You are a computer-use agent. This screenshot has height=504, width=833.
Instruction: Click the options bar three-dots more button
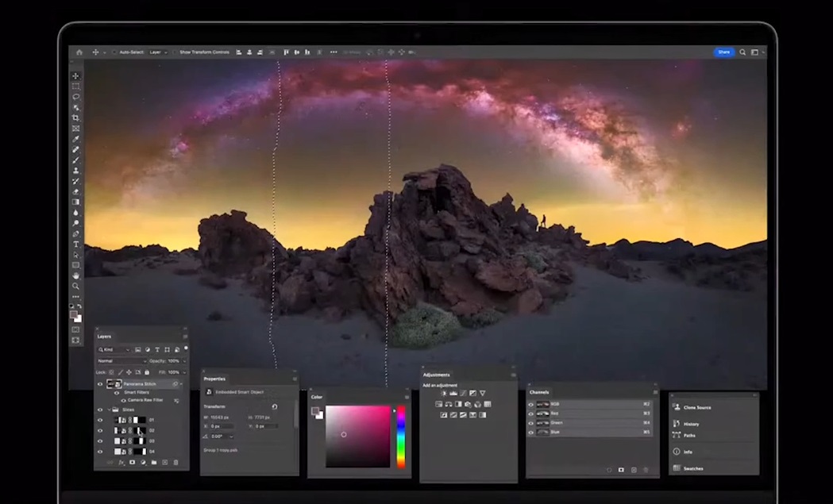point(334,52)
